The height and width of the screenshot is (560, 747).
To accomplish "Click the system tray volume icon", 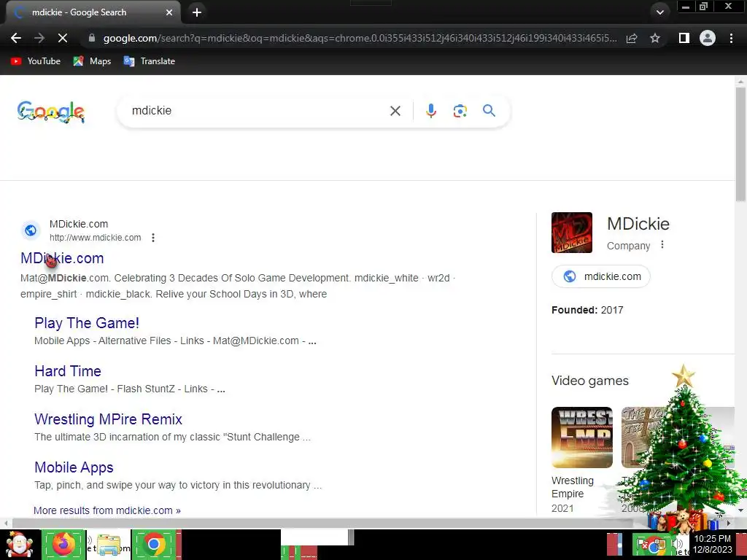I will click(x=677, y=544).
